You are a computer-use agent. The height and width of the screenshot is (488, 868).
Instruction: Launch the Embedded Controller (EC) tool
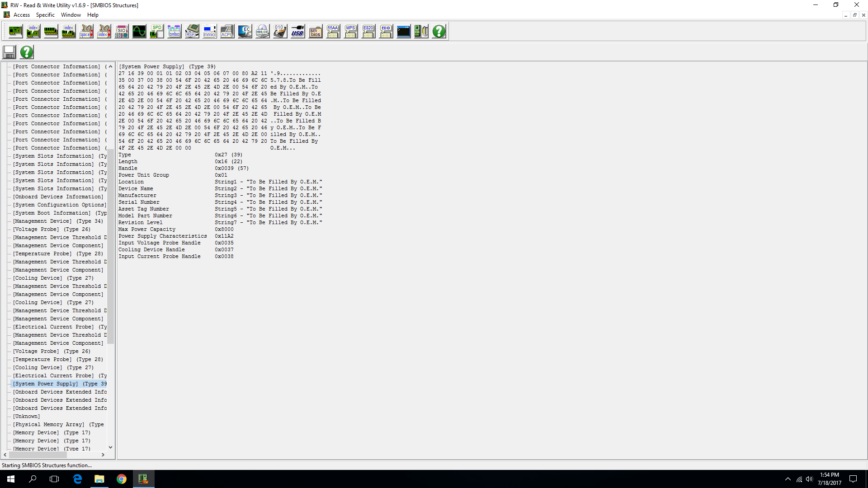245,31
